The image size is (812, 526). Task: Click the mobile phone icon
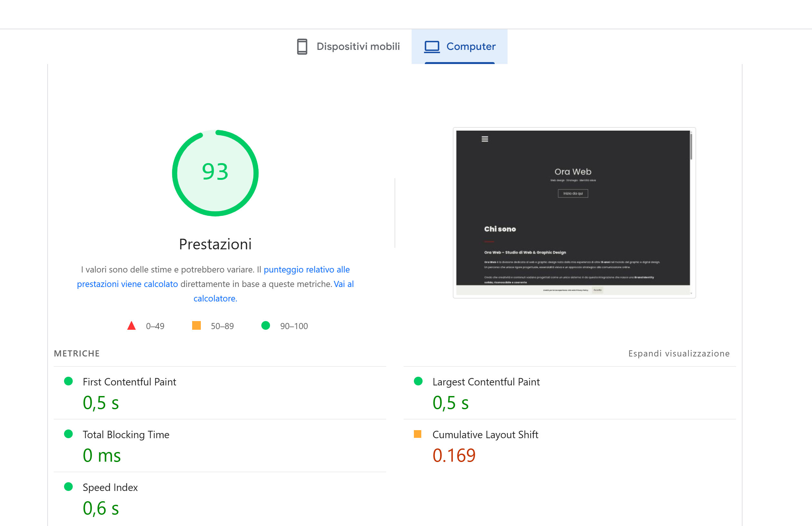coord(302,46)
